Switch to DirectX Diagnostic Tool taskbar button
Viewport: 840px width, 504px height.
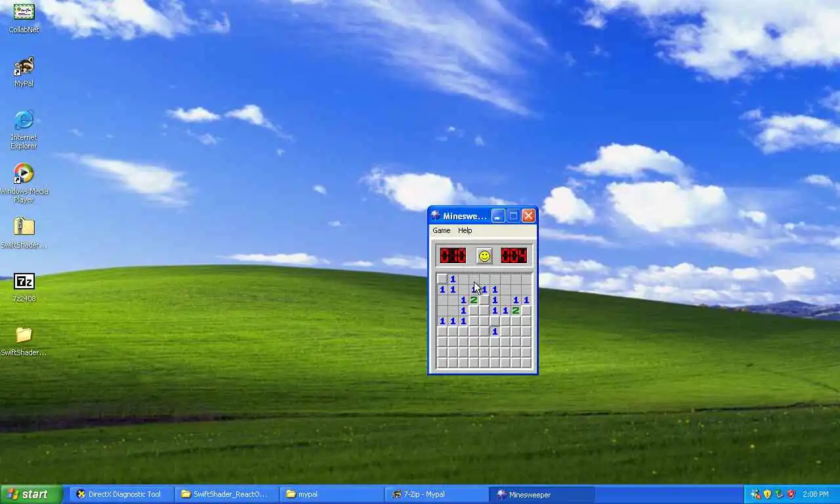coord(122,494)
